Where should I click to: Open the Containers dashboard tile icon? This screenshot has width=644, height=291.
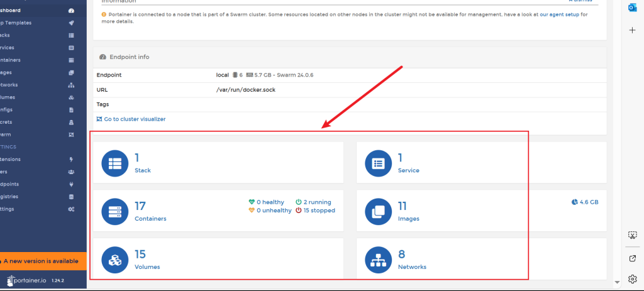point(114,211)
